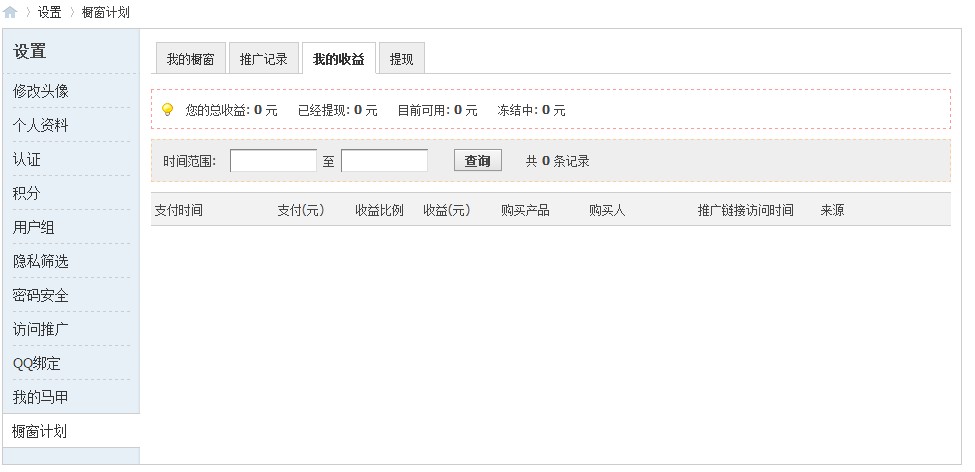Open the 认证 sidebar item
The height and width of the screenshot is (472, 975).
tap(27, 159)
